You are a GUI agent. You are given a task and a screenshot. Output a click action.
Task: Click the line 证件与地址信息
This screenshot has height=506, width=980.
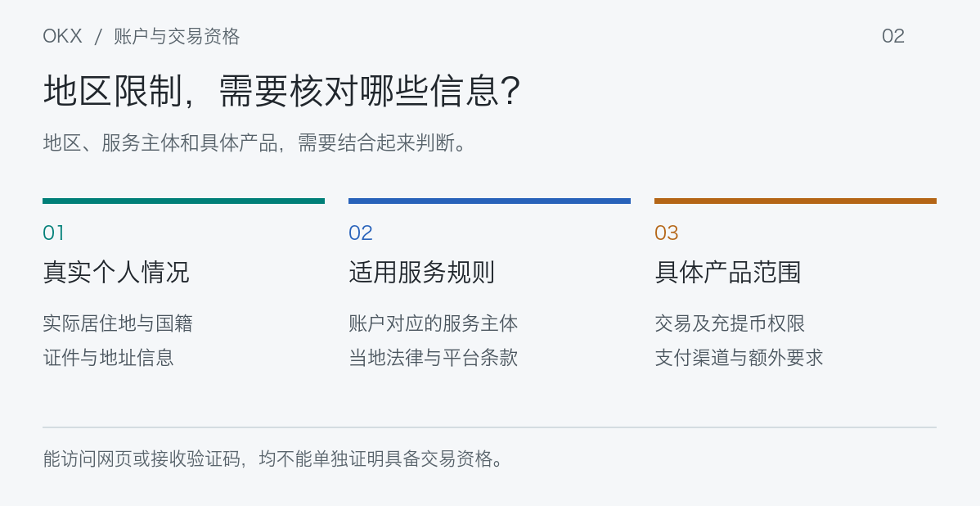108,358
